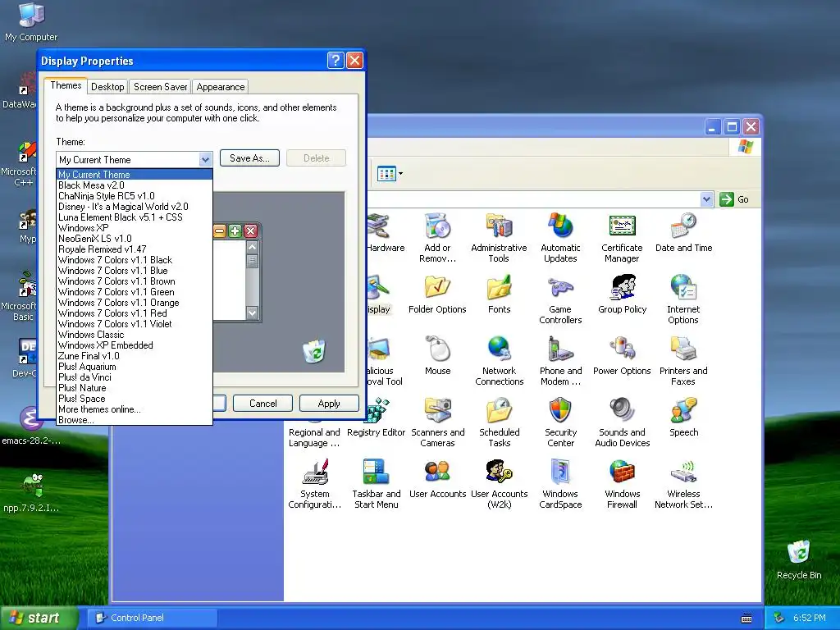
Task: Collapse the Theme dropdown arrow
Action: [205, 159]
